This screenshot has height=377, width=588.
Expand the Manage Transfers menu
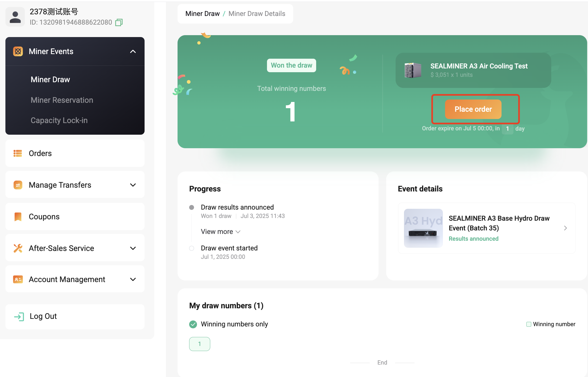tap(133, 185)
